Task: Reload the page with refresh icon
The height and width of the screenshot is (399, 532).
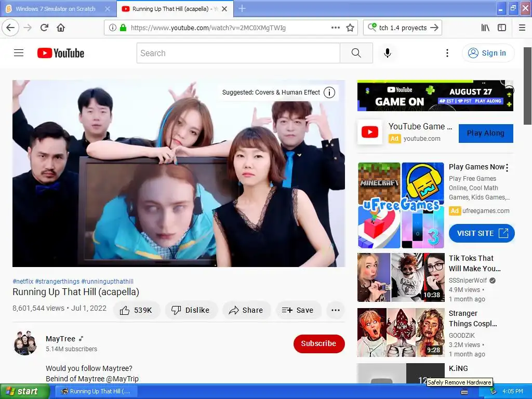Action: pyautogui.click(x=44, y=28)
